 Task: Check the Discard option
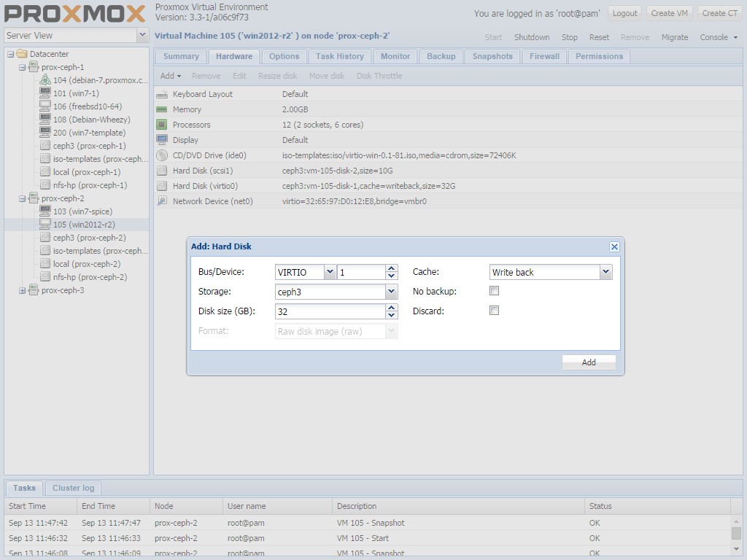[x=495, y=310]
